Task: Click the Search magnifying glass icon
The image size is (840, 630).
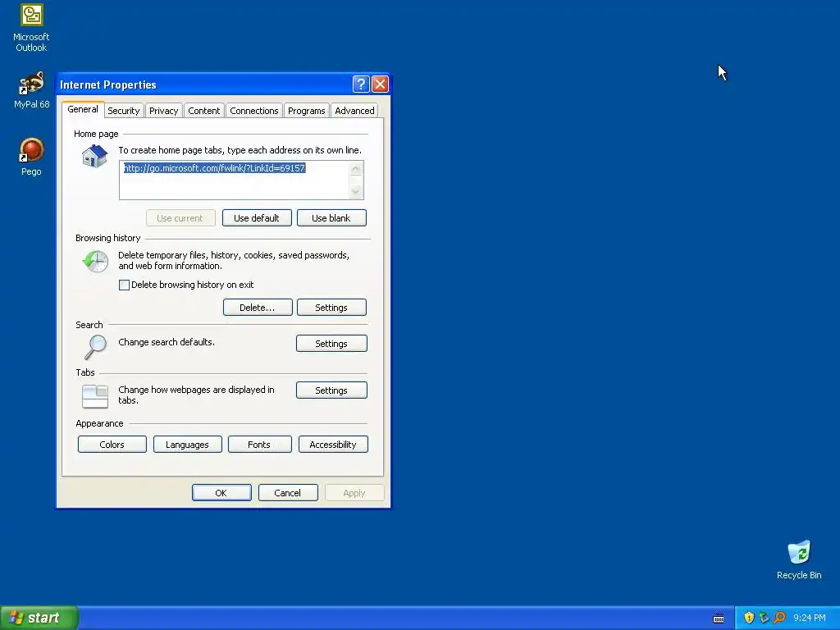Action: pyautogui.click(x=95, y=347)
